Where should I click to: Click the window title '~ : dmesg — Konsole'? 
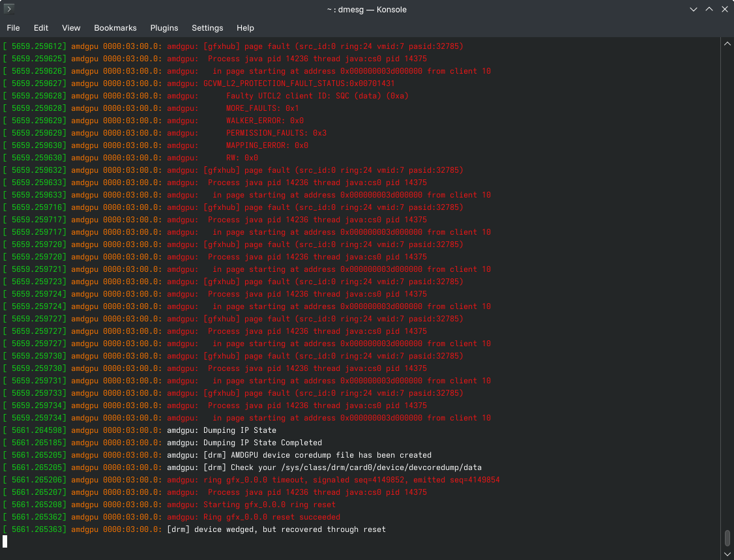pyautogui.click(x=366, y=9)
